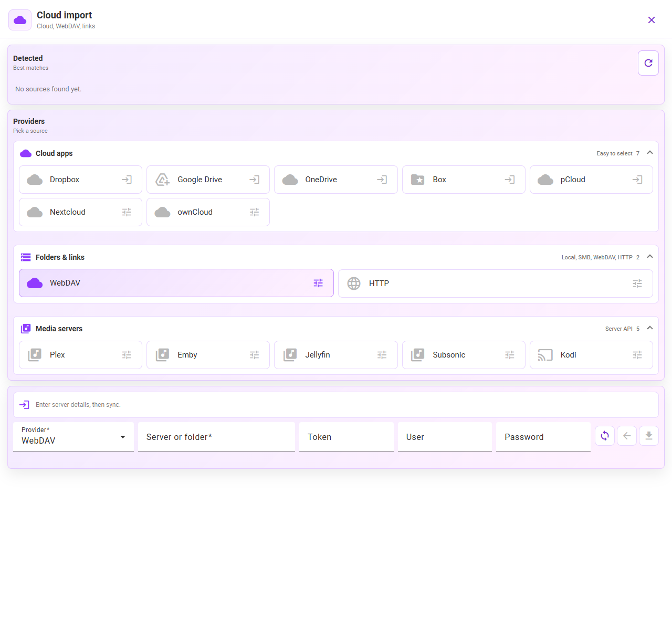This screenshot has height=630, width=672.
Task: Click the Box sign-in arrow icon
Action: (509, 180)
